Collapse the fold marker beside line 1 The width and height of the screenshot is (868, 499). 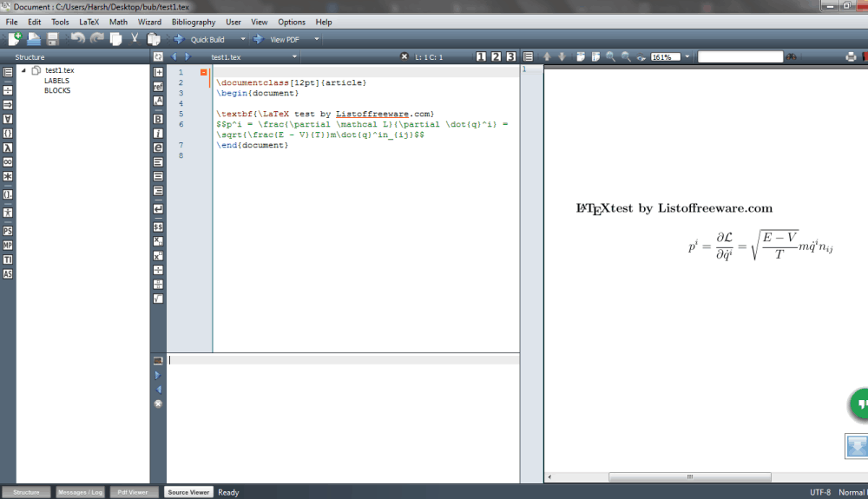[x=204, y=72]
